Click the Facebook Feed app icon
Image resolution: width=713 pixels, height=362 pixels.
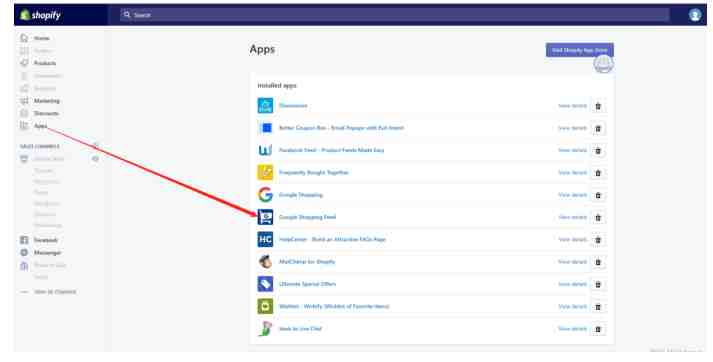(x=266, y=150)
